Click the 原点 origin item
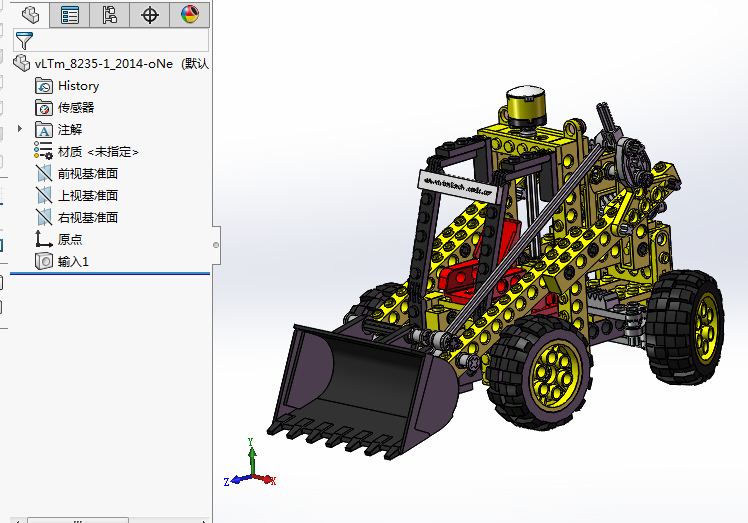Screen dimensions: 748x523 69,239
